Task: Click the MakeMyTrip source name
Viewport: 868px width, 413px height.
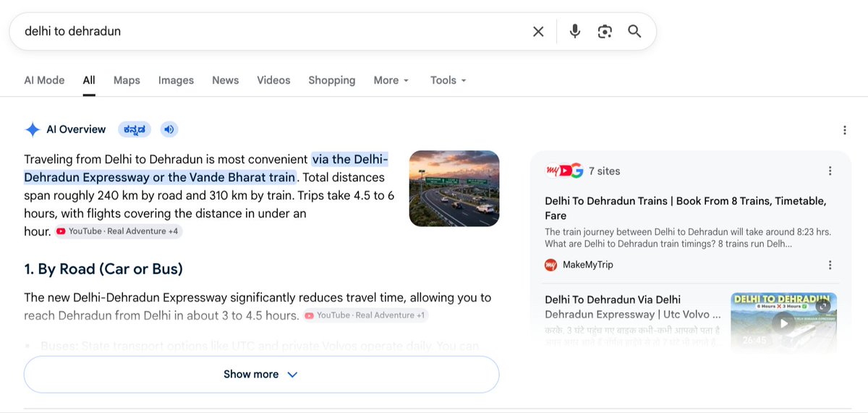Action: (x=587, y=265)
